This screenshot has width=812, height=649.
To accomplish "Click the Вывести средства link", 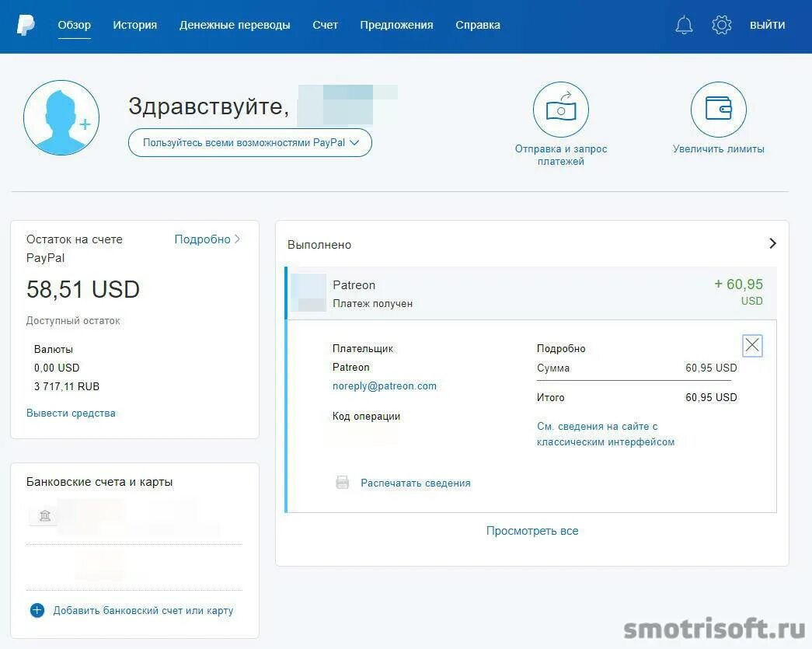I will pos(71,413).
